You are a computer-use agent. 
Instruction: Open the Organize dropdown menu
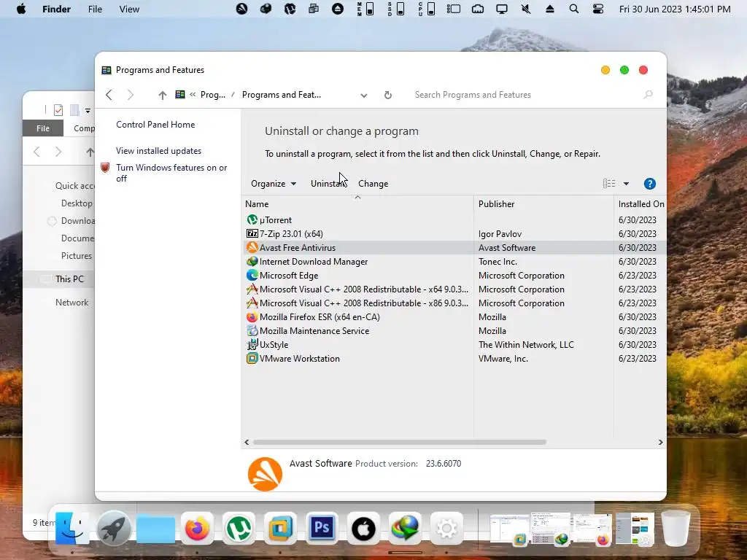click(274, 184)
